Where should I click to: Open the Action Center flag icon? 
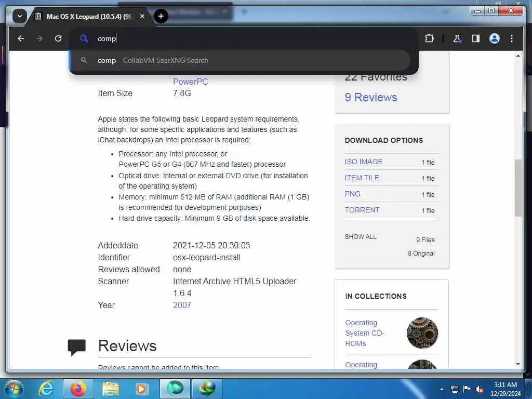[x=467, y=389]
